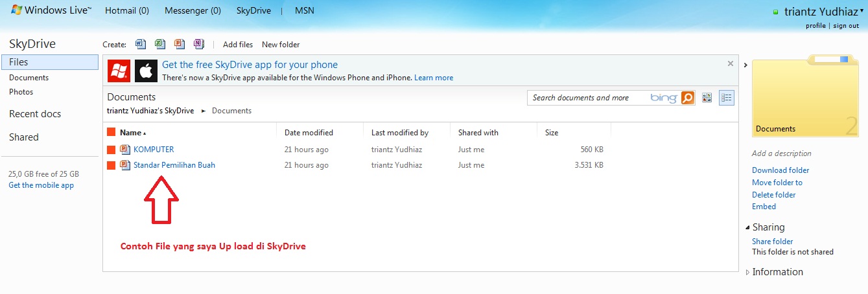Screen dimensions: 868x294
Task: Open MSN in top navigation
Action: pos(304,10)
